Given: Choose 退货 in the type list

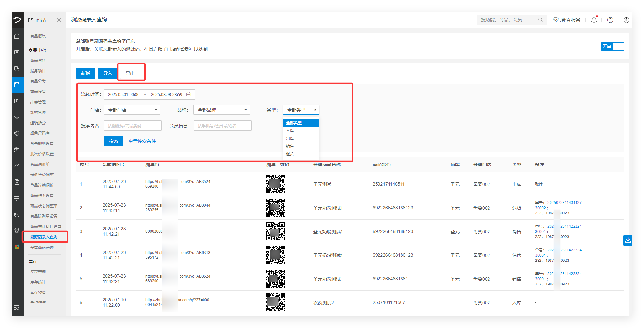Looking at the screenshot, I should click(x=301, y=154).
